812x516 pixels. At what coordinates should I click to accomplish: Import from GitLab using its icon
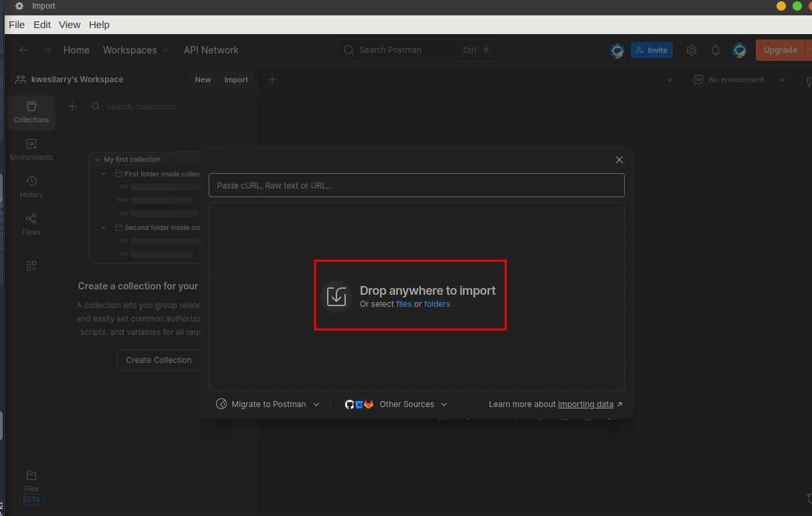[x=369, y=404]
